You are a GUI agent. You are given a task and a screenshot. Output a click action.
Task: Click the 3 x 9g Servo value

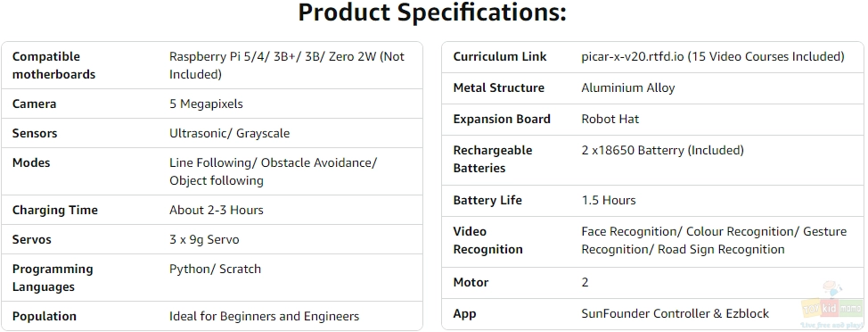(204, 239)
